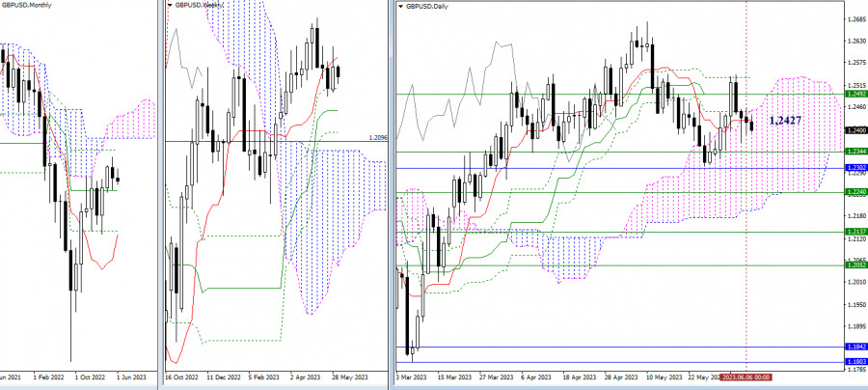Click the 1.2302 blue level price label
868x390 pixels.
click(x=855, y=167)
